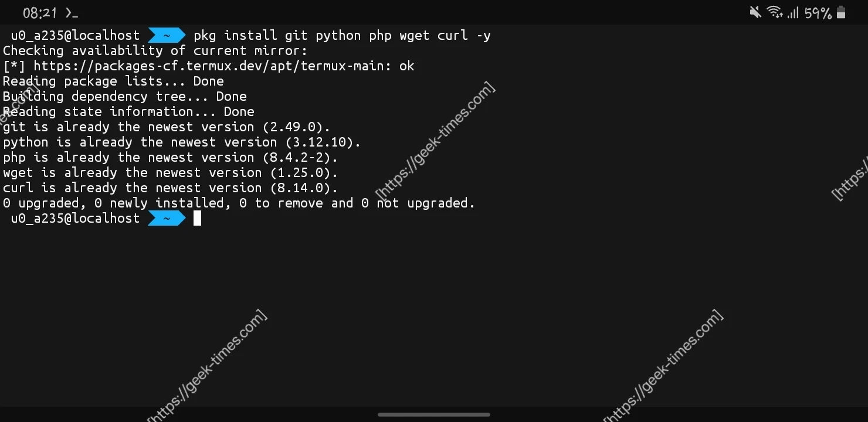Click the u0_a235@localhost text on the bottom prompt
The height and width of the screenshot is (422, 868).
coord(75,219)
